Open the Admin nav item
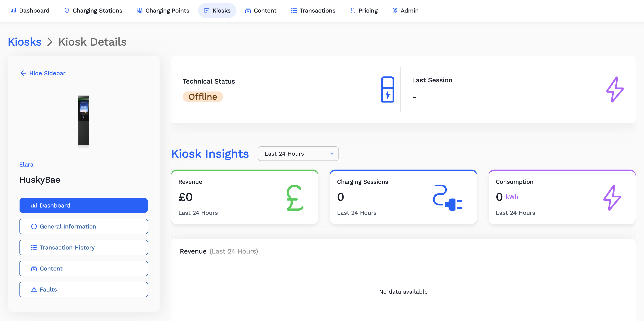 (405, 11)
